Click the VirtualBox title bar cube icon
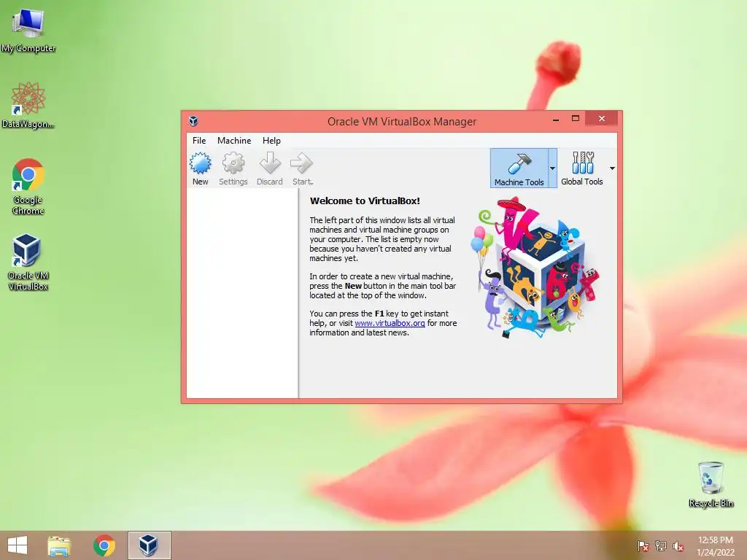This screenshot has width=747, height=560. pyautogui.click(x=193, y=122)
